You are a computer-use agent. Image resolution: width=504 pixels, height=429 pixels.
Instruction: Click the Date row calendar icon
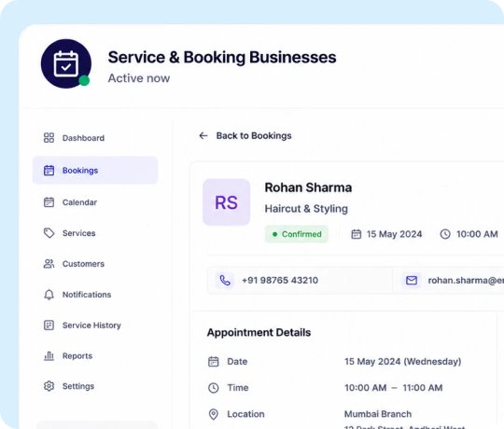point(214,362)
